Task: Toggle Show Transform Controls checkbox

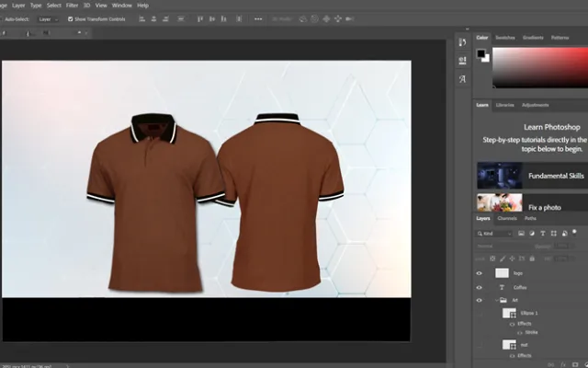Action: 71,18
